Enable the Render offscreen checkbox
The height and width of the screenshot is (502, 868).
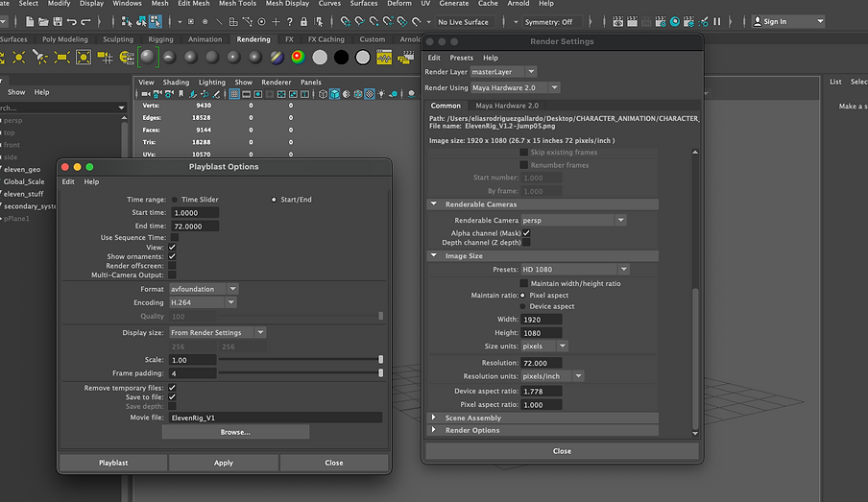pyautogui.click(x=172, y=266)
